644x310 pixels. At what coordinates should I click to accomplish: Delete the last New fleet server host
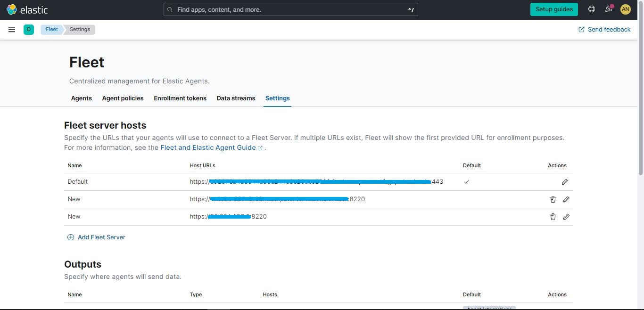coord(553,217)
